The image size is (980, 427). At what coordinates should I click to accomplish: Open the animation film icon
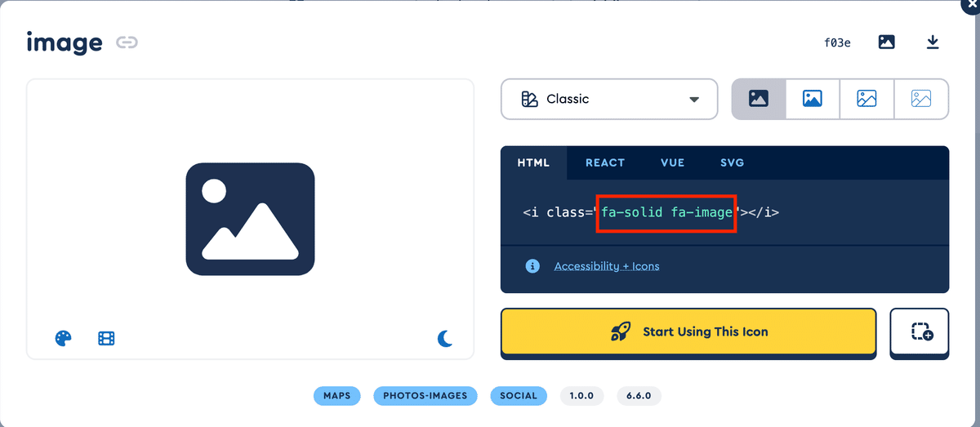[x=106, y=338]
